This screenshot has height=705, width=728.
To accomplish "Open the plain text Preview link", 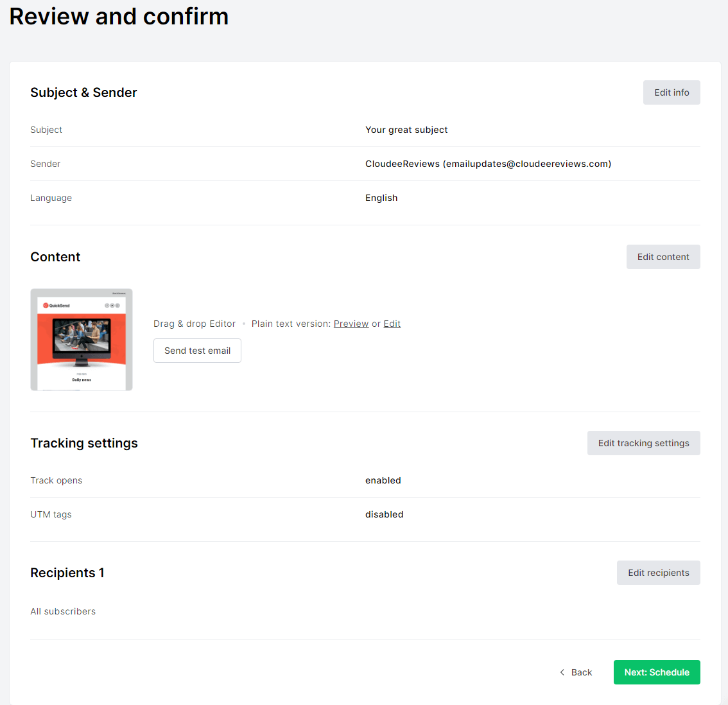I will 351,324.
